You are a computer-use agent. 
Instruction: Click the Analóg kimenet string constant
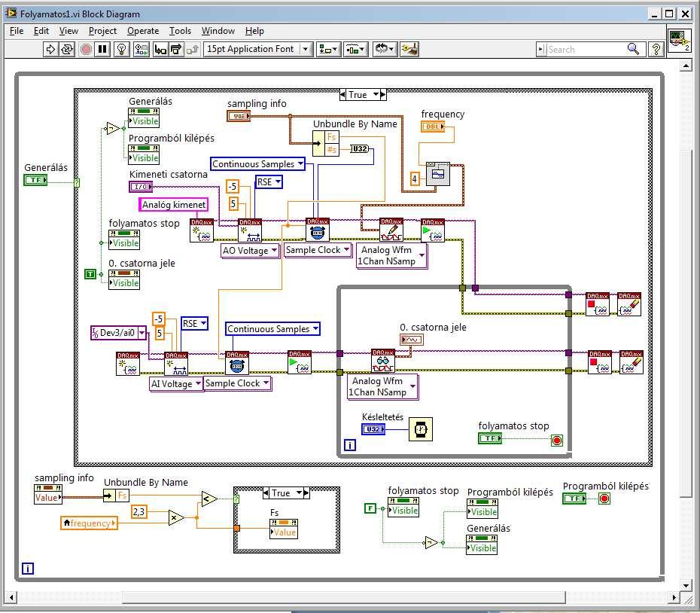(x=174, y=205)
